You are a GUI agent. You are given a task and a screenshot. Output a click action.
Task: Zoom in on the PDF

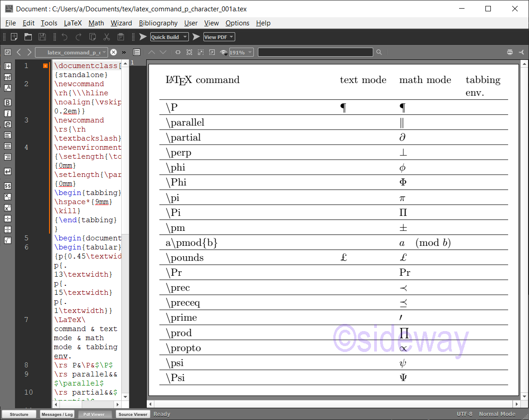pos(201,52)
